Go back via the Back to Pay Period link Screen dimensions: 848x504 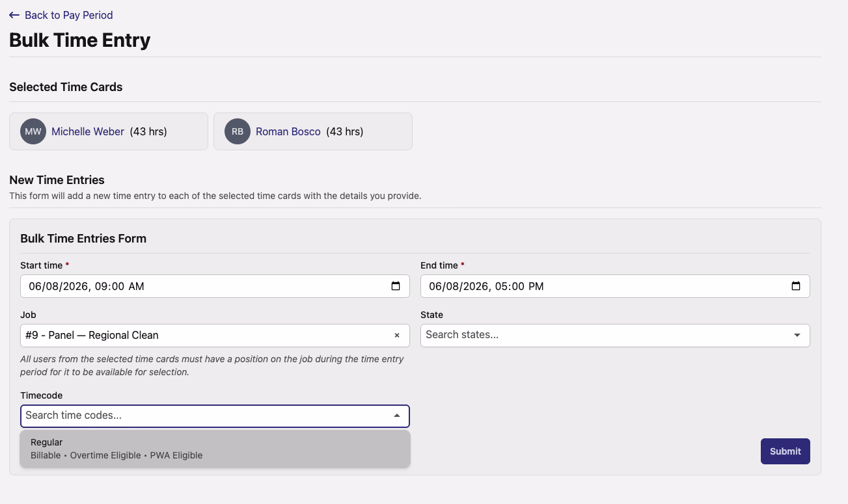(x=61, y=15)
